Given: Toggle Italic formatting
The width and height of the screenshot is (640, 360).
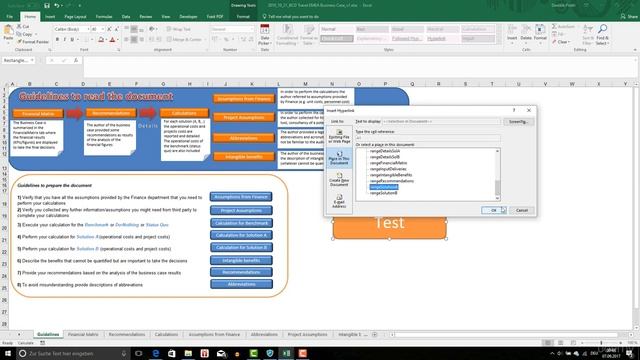Looking at the screenshot, I should pos(64,40).
